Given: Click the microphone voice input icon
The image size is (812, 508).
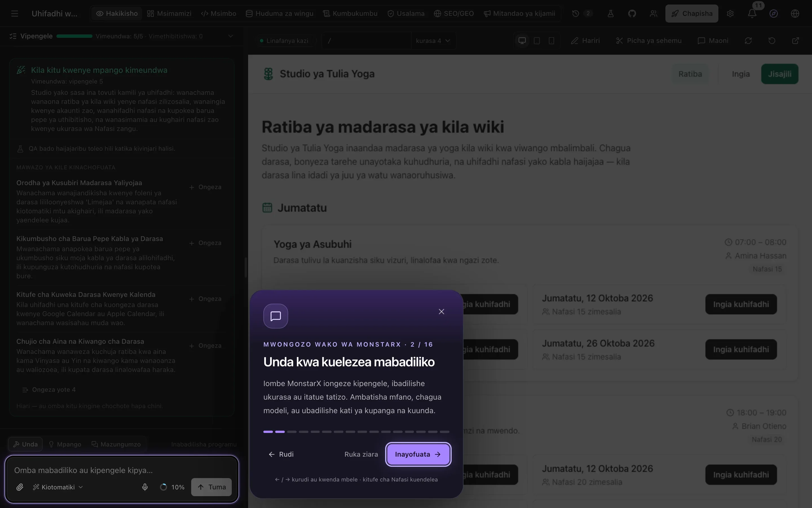Looking at the screenshot, I should pos(145,487).
